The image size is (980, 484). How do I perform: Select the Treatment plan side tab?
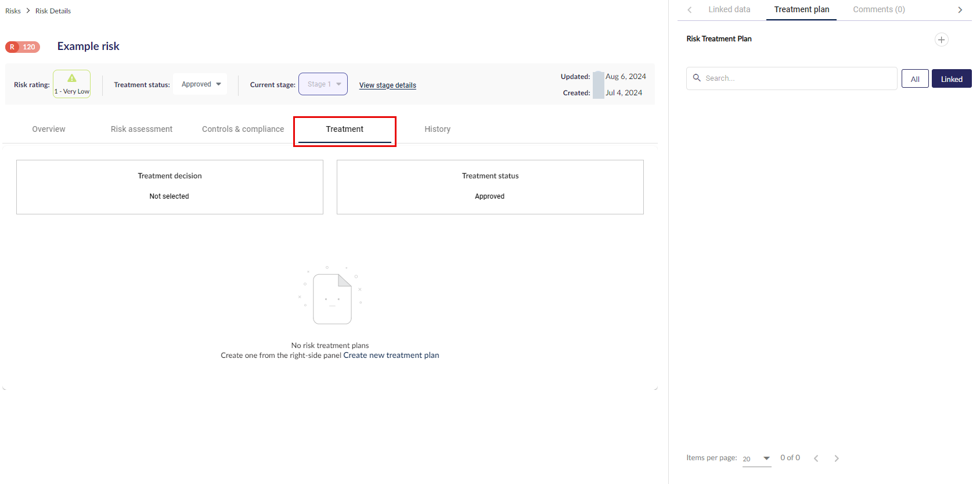pyautogui.click(x=801, y=9)
